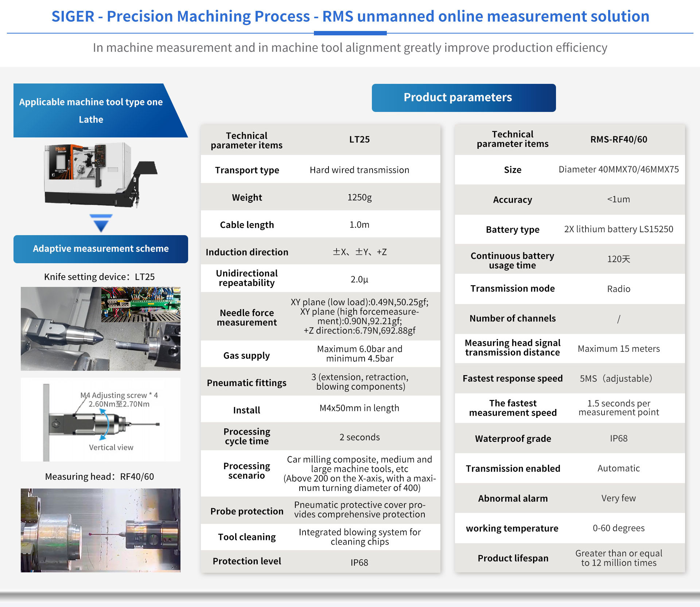Image resolution: width=700 pixels, height=607 pixels.
Task: Click the 'Number of channels' label
Action: [513, 319]
